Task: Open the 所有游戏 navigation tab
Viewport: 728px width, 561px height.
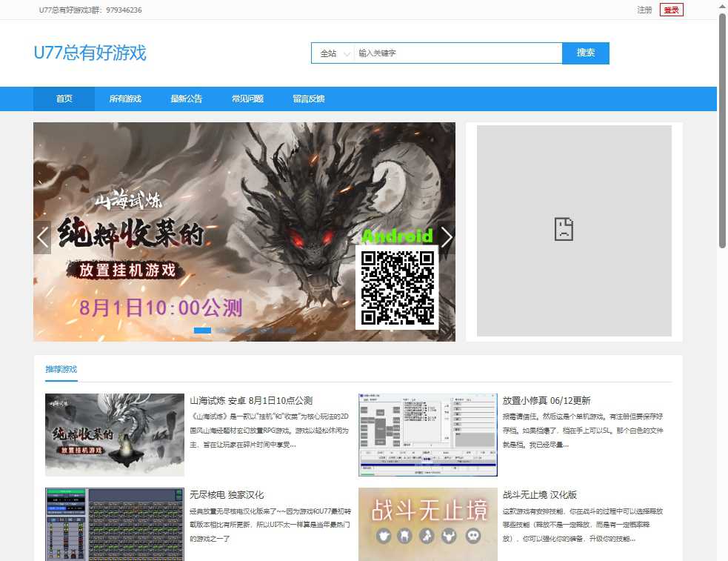Action: tap(125, 99)
